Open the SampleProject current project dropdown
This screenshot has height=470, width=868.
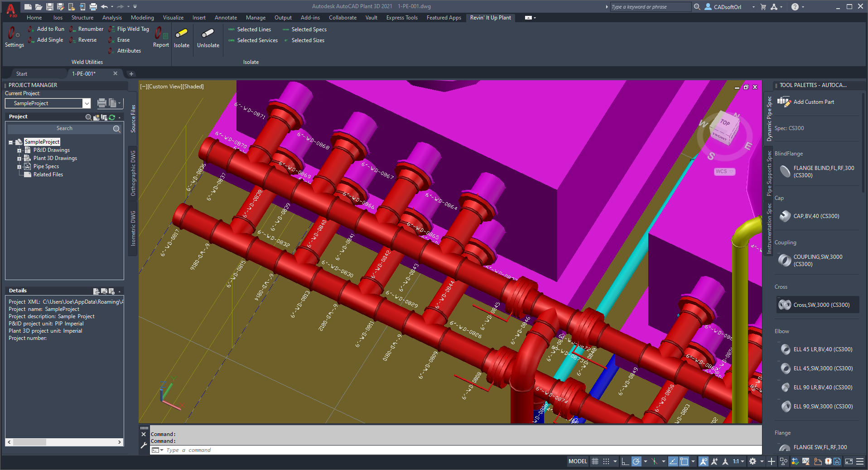(86, 103)
